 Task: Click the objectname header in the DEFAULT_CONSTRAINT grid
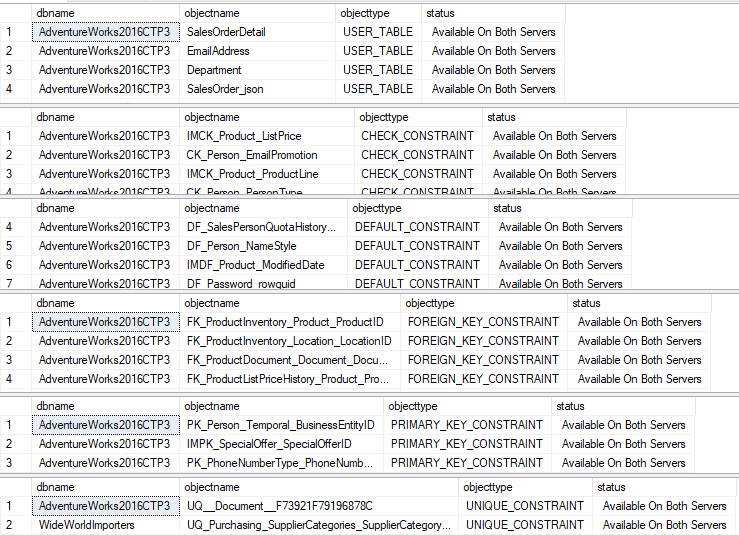[x=263, y=208]
